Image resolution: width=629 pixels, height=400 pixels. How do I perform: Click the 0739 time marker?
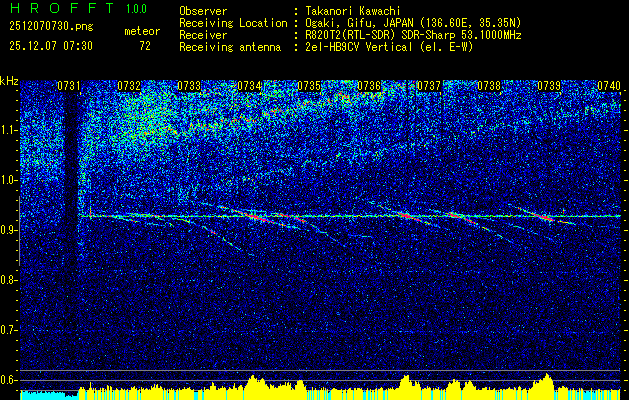[x=549, y=86]
